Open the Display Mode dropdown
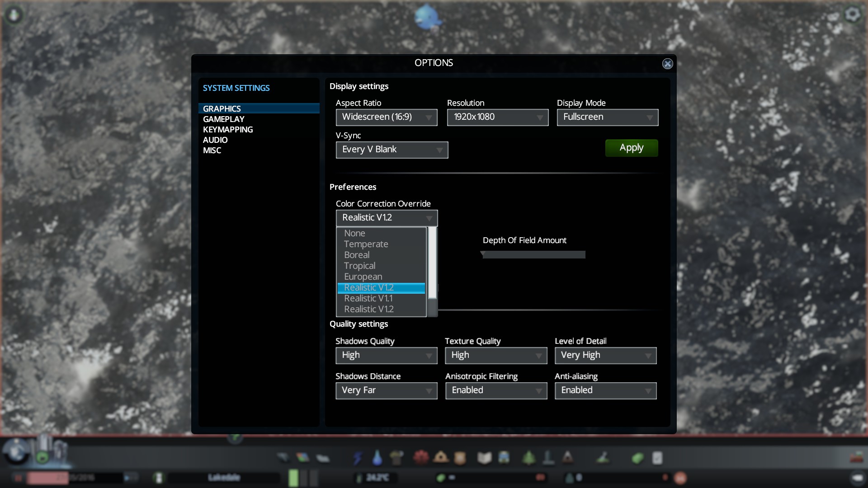The width and height of the screenshot is (868, 488). [607, 117]
